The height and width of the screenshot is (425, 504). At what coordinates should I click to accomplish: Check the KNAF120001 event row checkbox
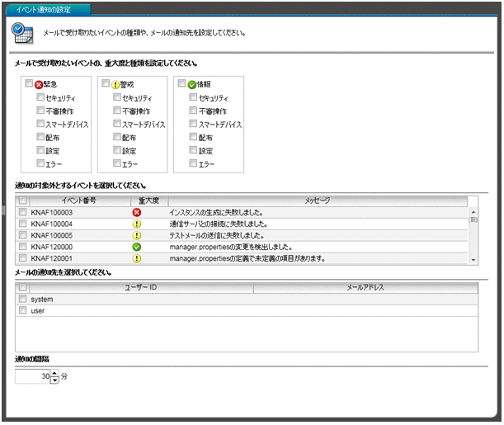point(23,257)
